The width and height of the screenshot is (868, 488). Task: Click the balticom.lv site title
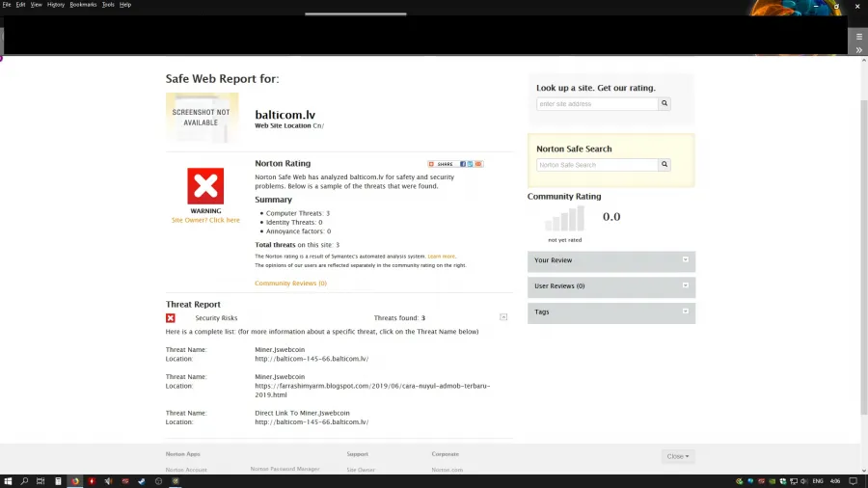pyautogui.click(x=285, y=115)
